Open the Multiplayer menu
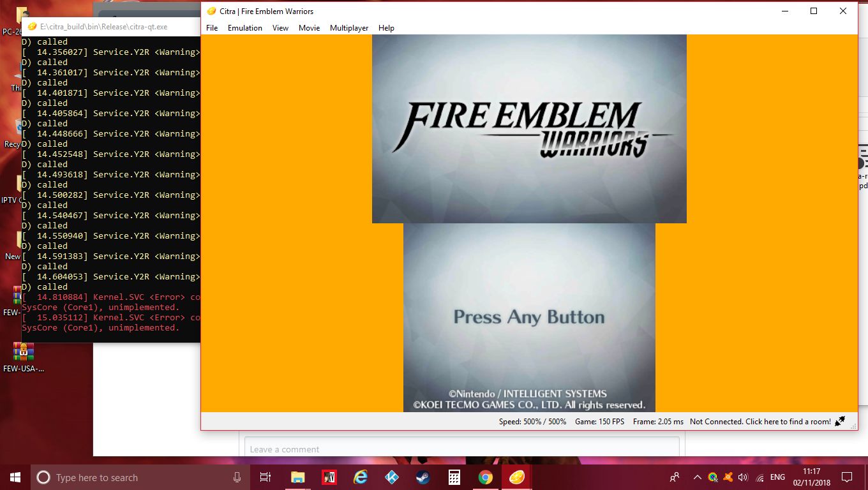 pos(349,28)
